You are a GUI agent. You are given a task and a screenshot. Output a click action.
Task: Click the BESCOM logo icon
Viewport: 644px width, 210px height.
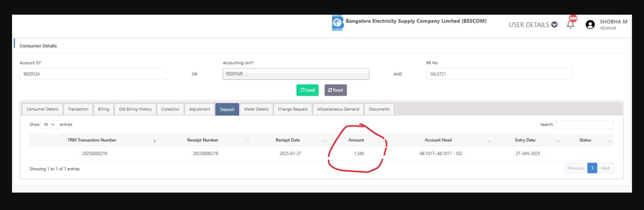337,23
